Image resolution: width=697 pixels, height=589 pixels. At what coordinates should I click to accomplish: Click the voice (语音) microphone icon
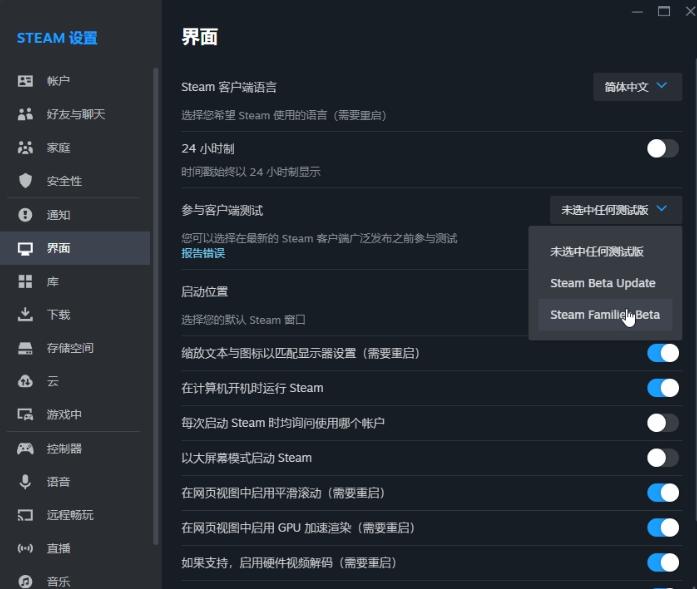[x=25, y=482]
